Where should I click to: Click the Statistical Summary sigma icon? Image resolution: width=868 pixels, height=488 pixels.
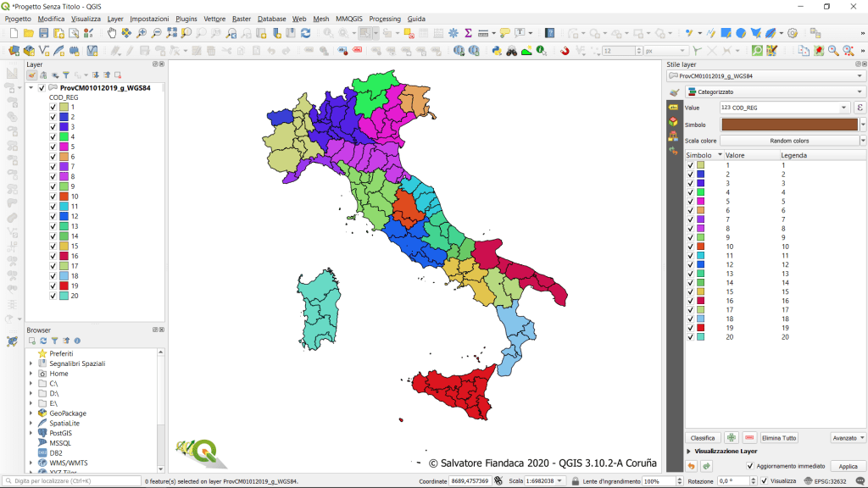pos(468,33)
